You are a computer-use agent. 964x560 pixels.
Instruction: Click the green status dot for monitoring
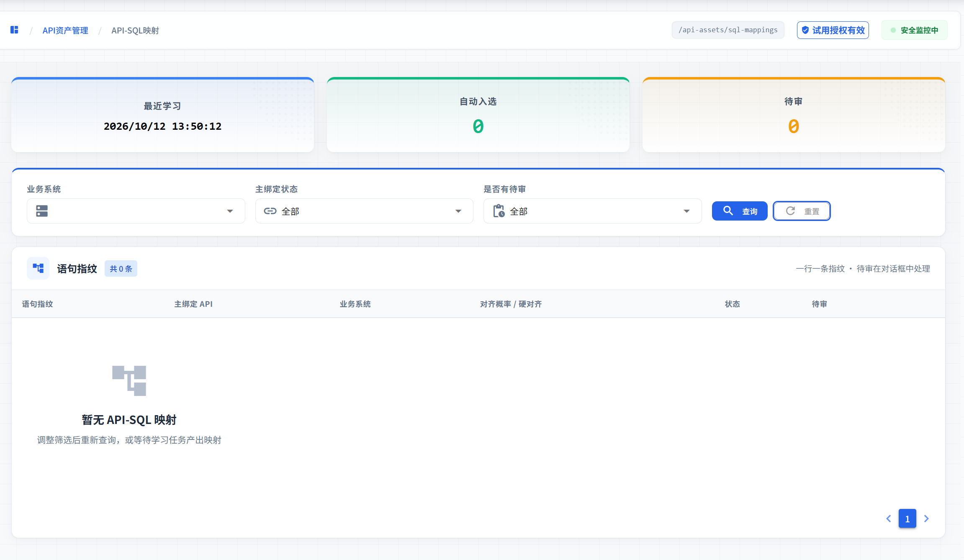[893, 30]
